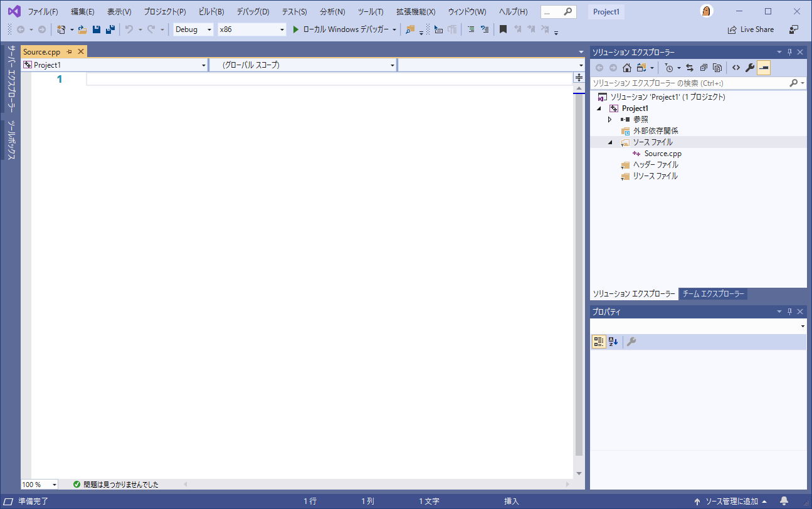The image size is (812, 509).
Task: Click the editor vertical scrollbar track
Action: [x=579, y=282]
